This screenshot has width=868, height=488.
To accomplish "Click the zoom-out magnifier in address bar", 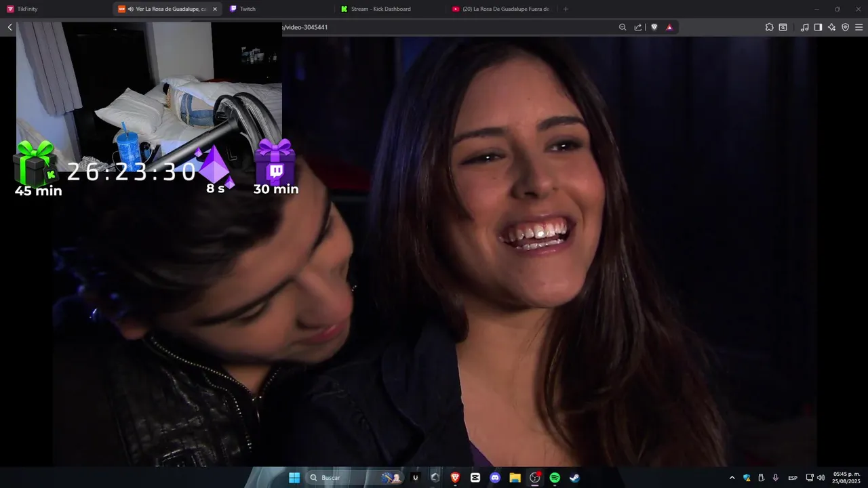I will pos(623,27).
